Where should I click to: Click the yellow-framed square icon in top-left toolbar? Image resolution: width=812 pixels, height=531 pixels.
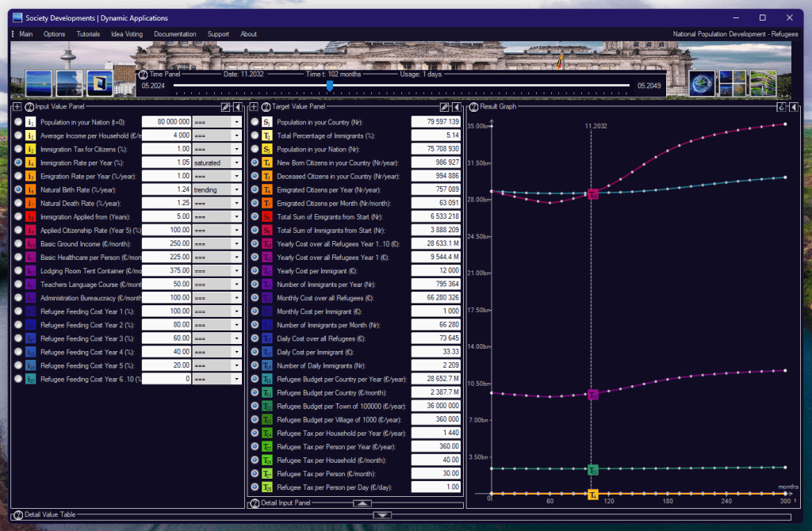(99, 83)
